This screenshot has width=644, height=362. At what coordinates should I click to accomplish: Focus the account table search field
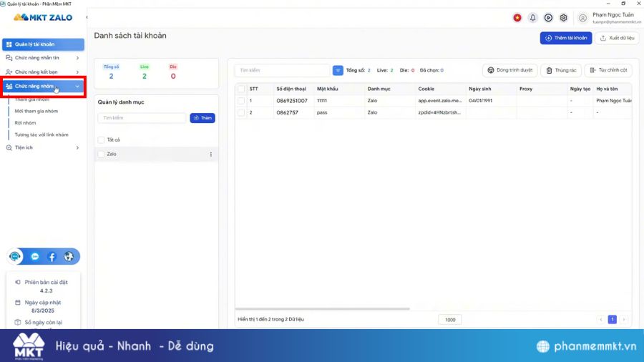click(282, 71)
